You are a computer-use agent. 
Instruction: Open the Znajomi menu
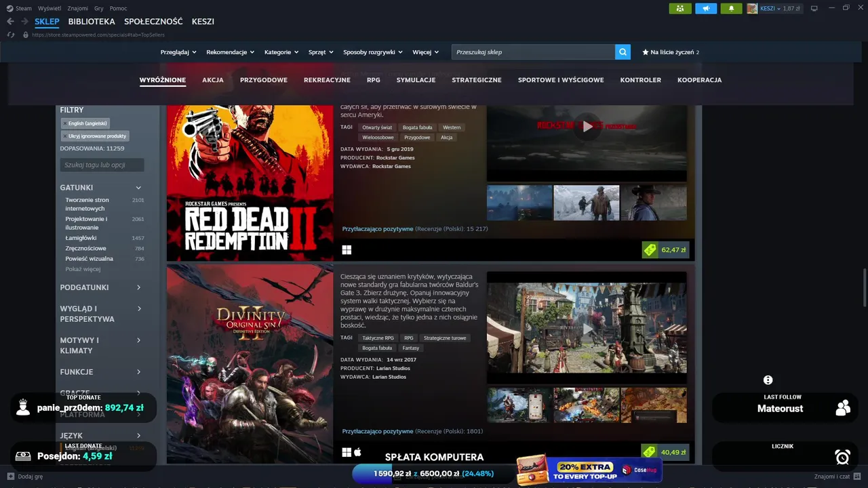[x=78, y=9]
